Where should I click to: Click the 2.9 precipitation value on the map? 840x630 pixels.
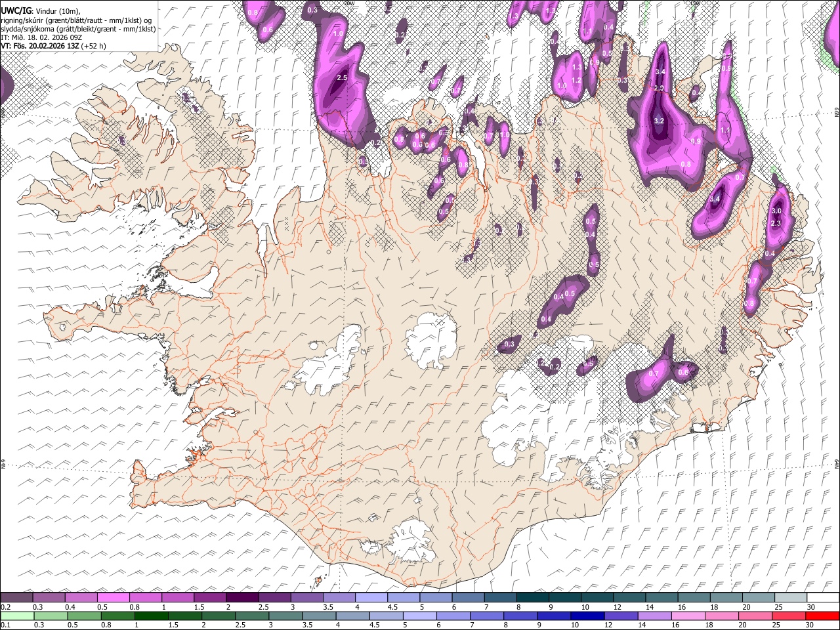[659, 88]
